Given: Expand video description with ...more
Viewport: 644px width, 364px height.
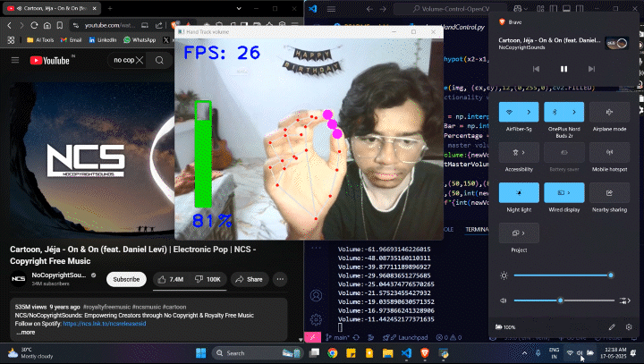Looking at the screenshot, I should [26, 333].
